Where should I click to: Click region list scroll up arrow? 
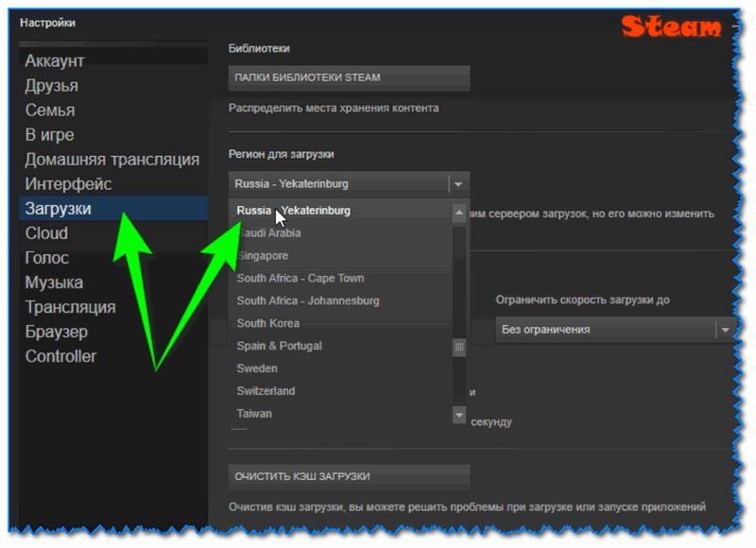pos(459,213)
